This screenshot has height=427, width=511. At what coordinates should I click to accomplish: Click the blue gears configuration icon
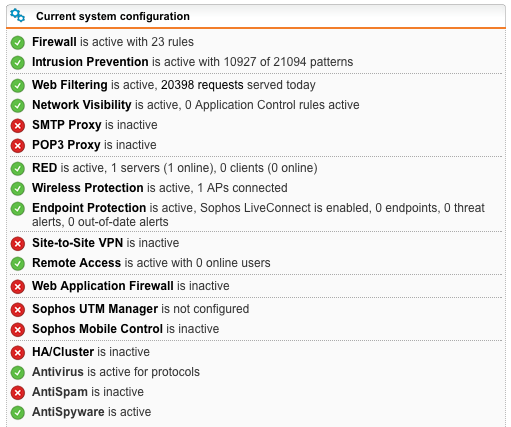click(17, 15)
